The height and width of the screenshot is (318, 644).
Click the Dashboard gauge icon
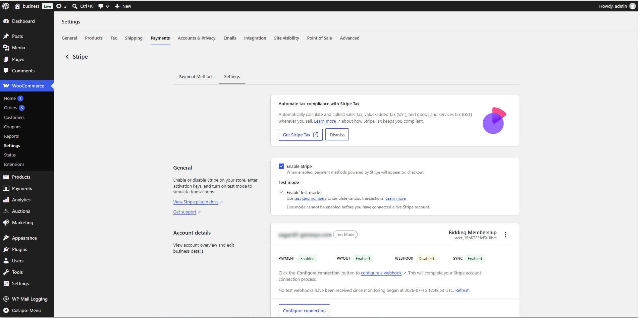coord(6,21)
